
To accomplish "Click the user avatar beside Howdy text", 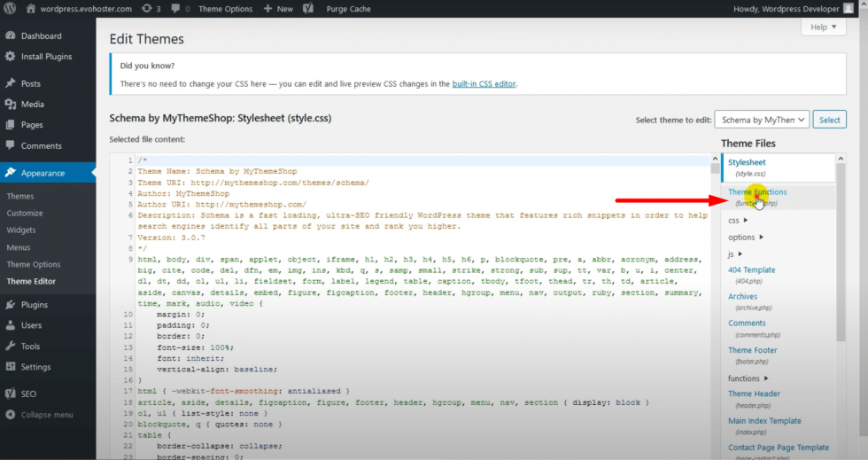I will (x=849, y=8).
